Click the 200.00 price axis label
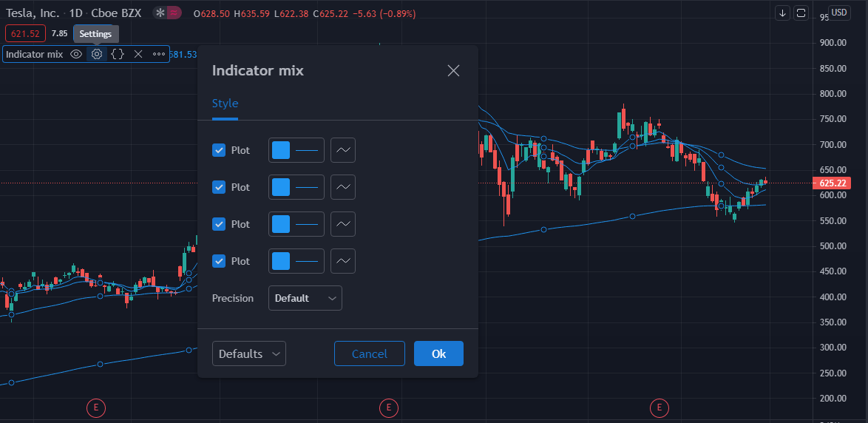Viewport: 868px width, 423px height. click(833, 399)
